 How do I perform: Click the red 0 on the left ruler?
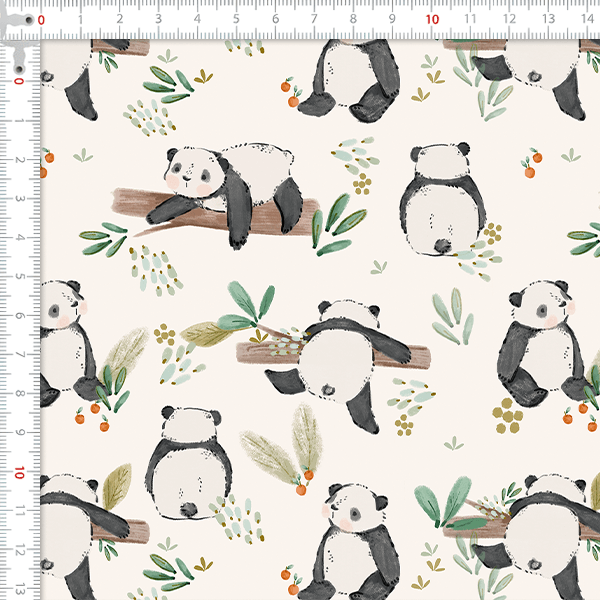[x=19, y=82]
